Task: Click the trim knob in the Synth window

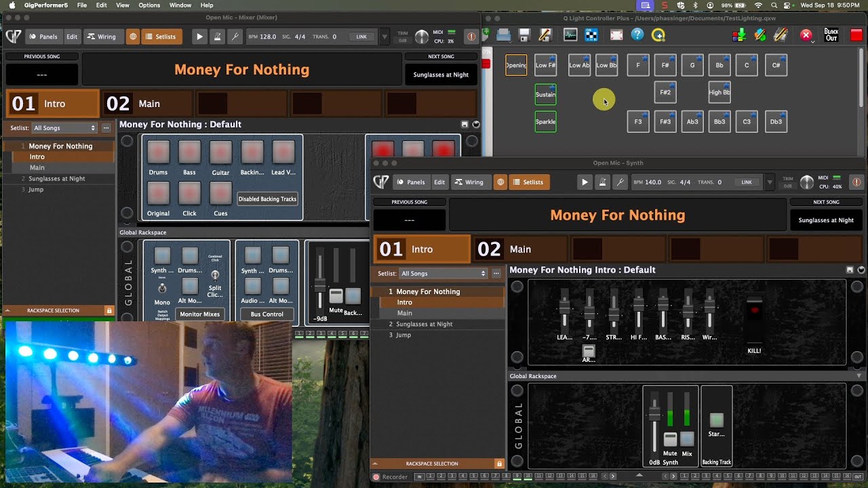Action: click(806, 182)
